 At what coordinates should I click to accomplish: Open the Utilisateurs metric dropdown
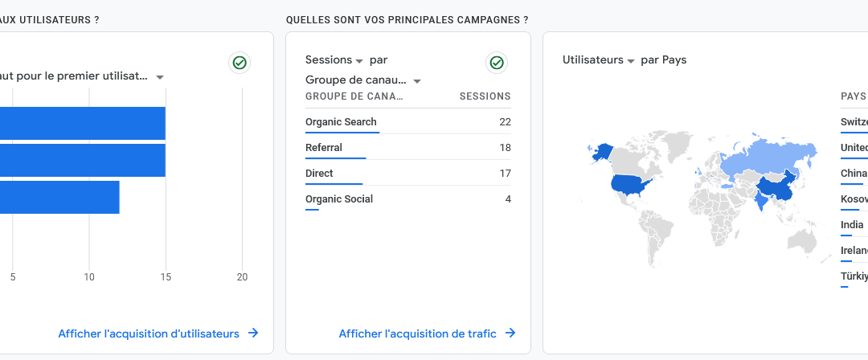pos(599,59)
